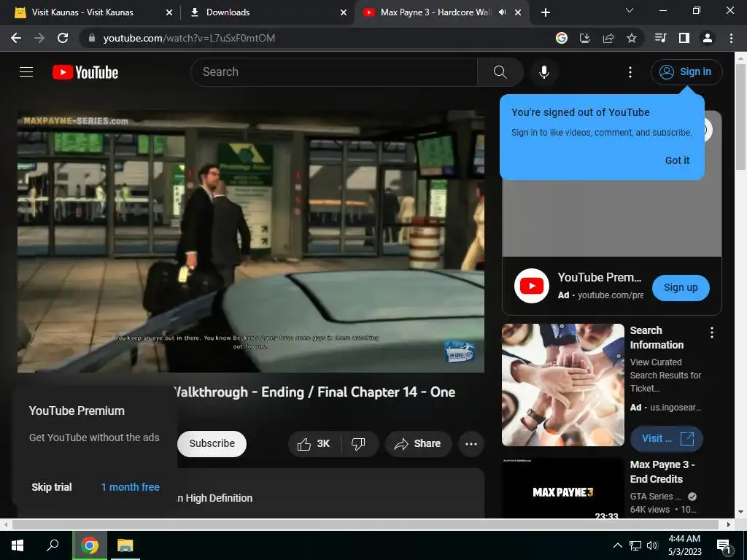Share this page icon in address bar
This screenshot has height=560, width=747.
pyautogui.click(x=608, y=38)
